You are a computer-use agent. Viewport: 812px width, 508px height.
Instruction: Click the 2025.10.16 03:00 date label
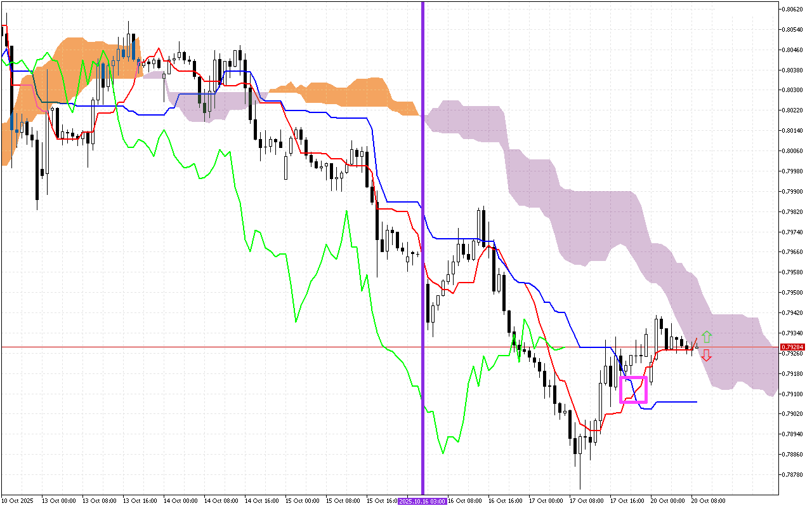click(422, 501)
